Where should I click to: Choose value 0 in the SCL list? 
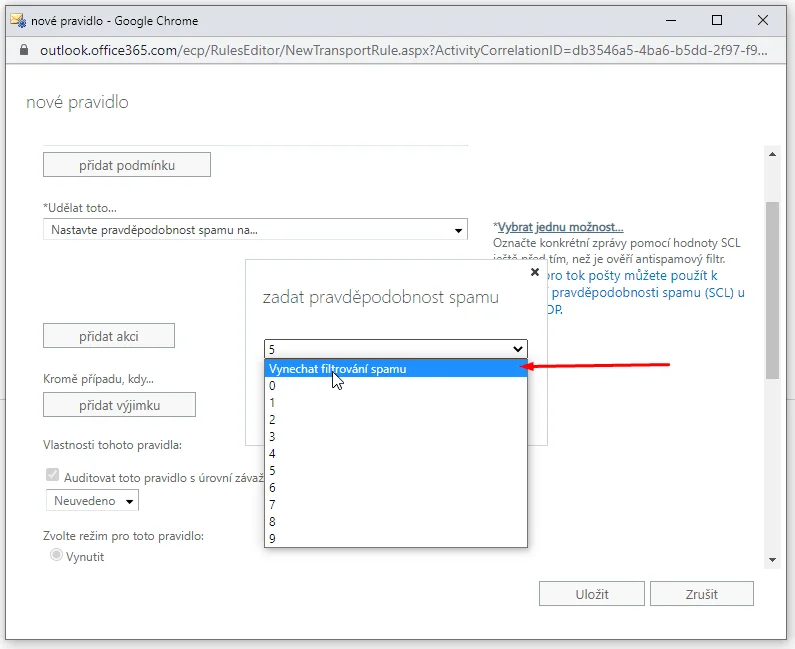(396, 386)
